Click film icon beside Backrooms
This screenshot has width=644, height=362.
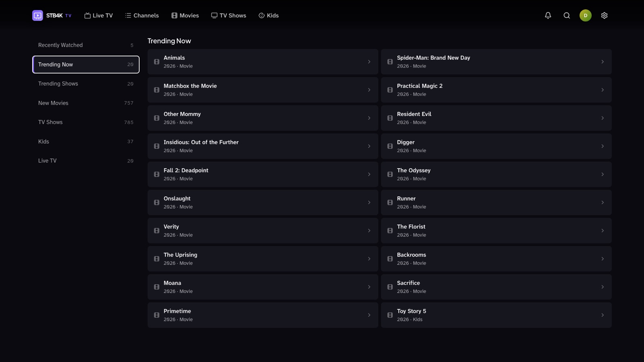click(390, 259)
